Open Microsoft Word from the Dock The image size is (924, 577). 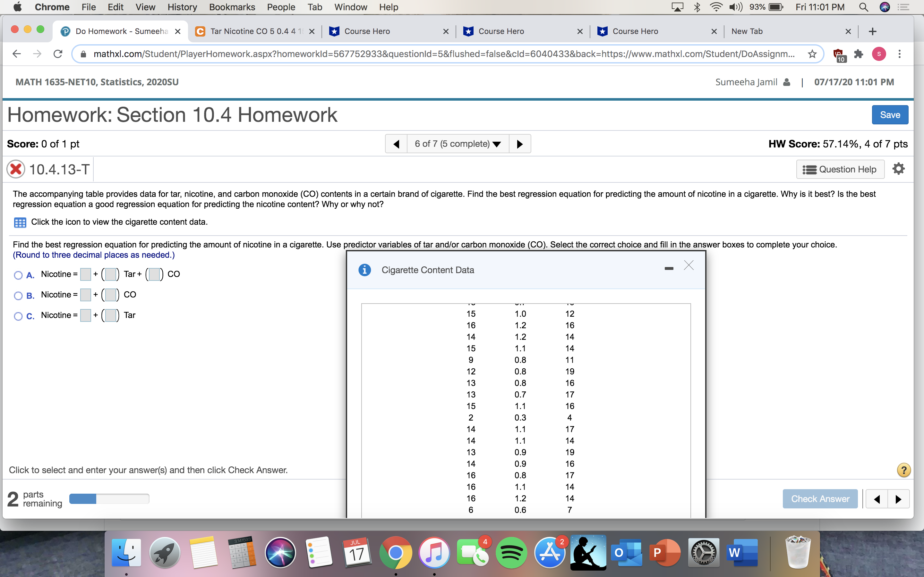tap(742, 552)
